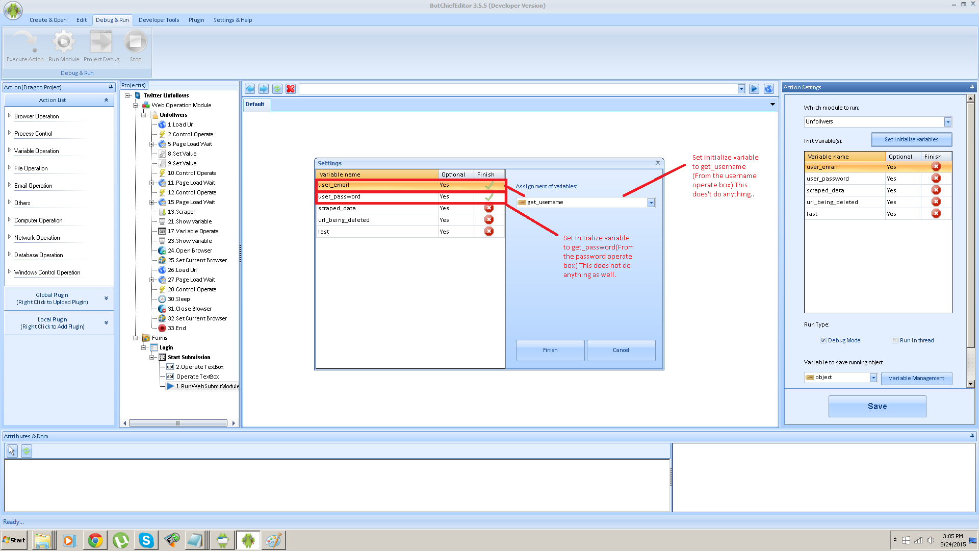Image resolution: width=980 pixels, height=551 pixels.
Task: Open the Developer Tools menu
Action: 159,20
